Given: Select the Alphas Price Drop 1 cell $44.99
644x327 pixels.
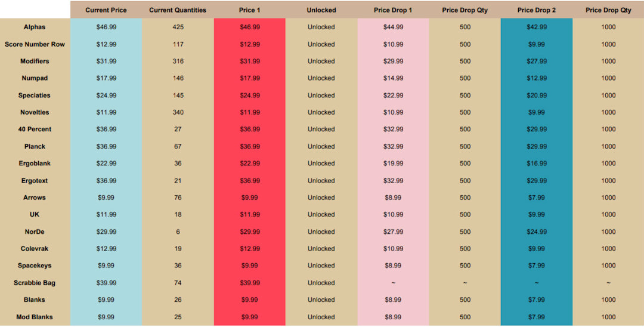Looking at the screenshot, I should click(x=393, y=27).
